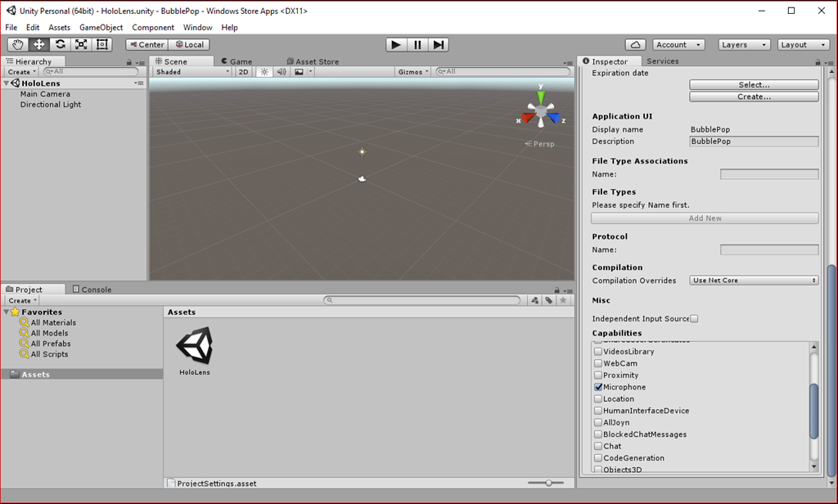The height and width of the screenshot is (504, 838).
Task: Pause the game preview
Action: 417,45
